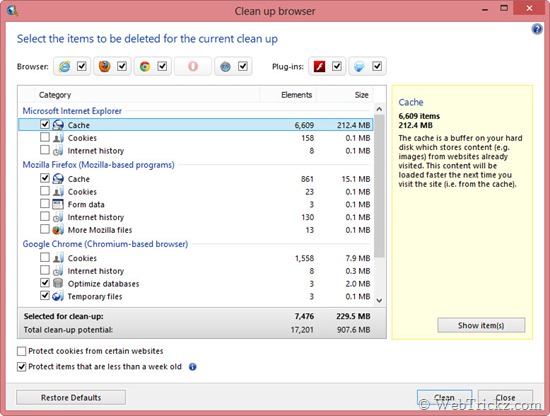The width and height of the screenshot is (550, 416).
Task: Click the Show item(s) button
Action: tap(481, 326)
